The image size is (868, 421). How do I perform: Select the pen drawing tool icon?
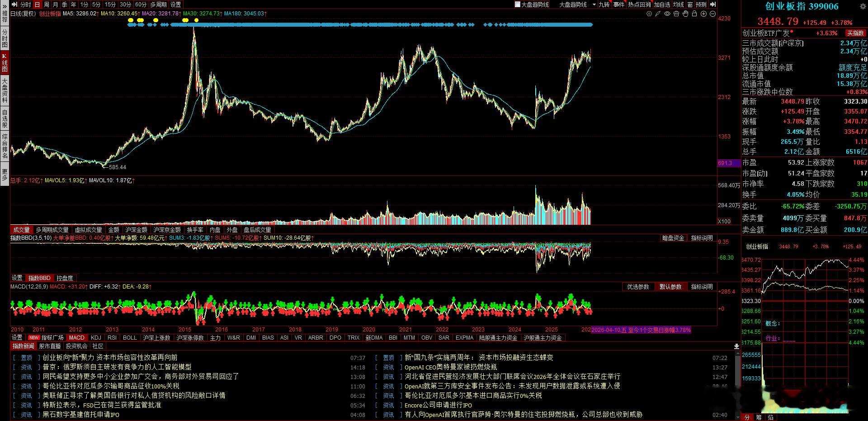tap(658, 14)
